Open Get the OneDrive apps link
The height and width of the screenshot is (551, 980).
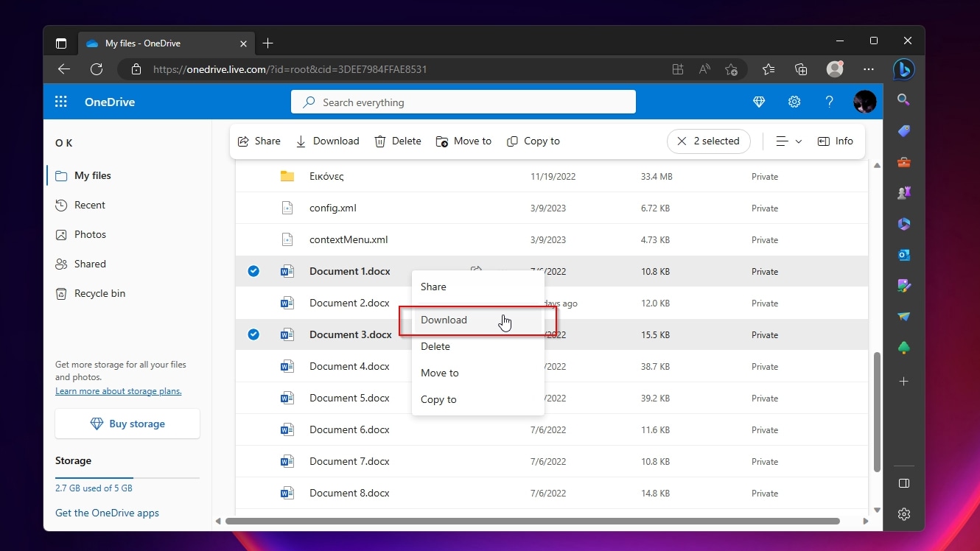[x=107, y=513]
